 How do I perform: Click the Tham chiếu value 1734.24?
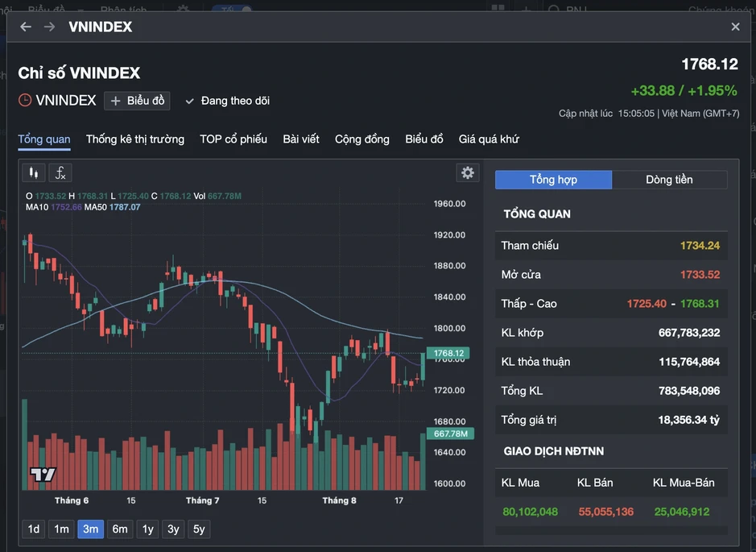point(700,246)
